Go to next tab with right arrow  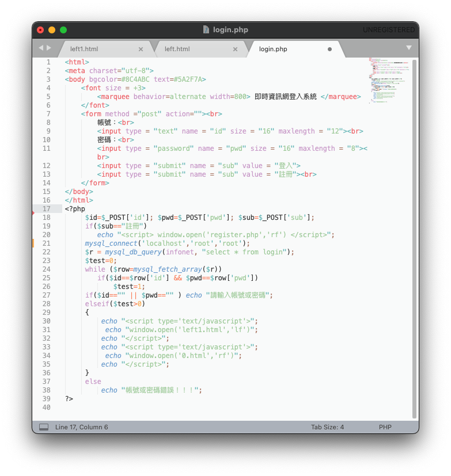48,48
